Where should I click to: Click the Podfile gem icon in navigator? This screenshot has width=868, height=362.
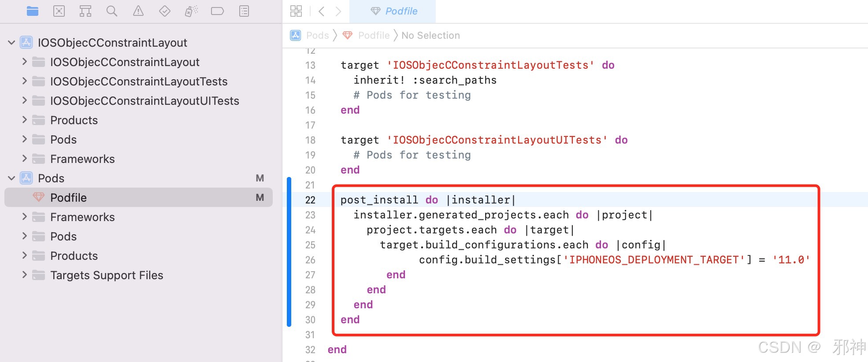(x=39, y=197)
